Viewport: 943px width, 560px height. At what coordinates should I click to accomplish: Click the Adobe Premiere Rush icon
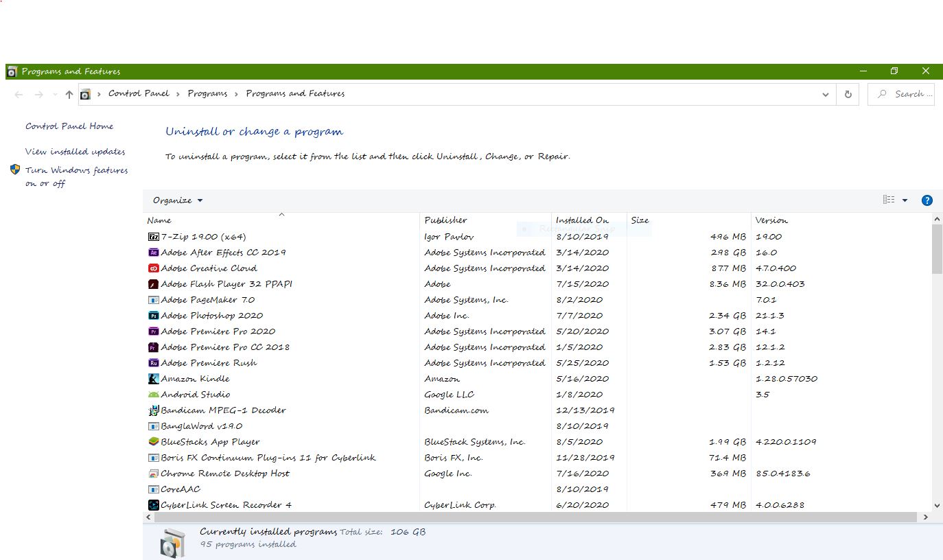click(154, 363)
